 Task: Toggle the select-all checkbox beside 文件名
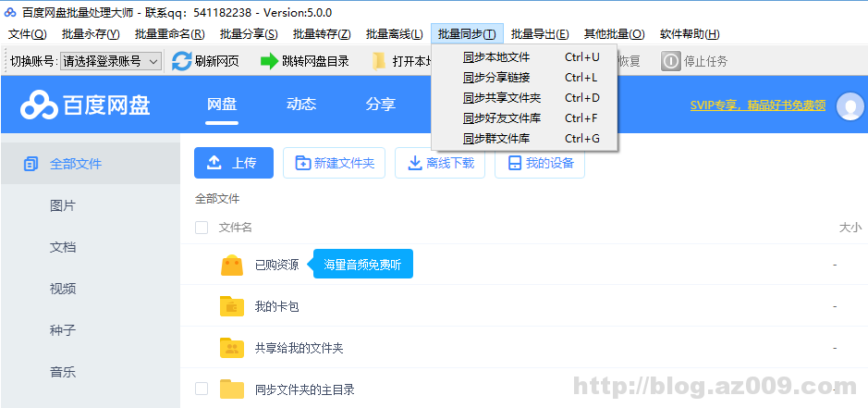[202, 228]
